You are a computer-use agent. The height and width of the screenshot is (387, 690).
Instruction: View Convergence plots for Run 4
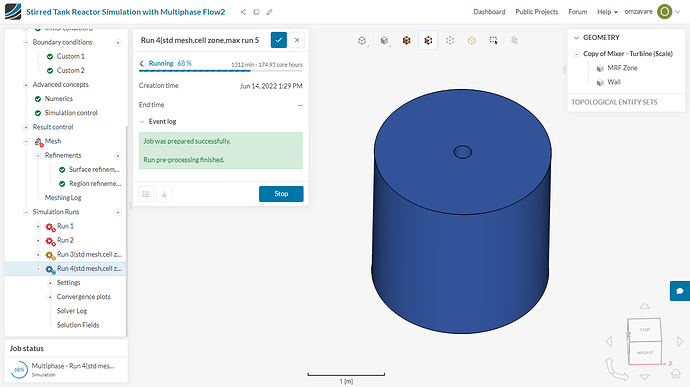point(84,297)
